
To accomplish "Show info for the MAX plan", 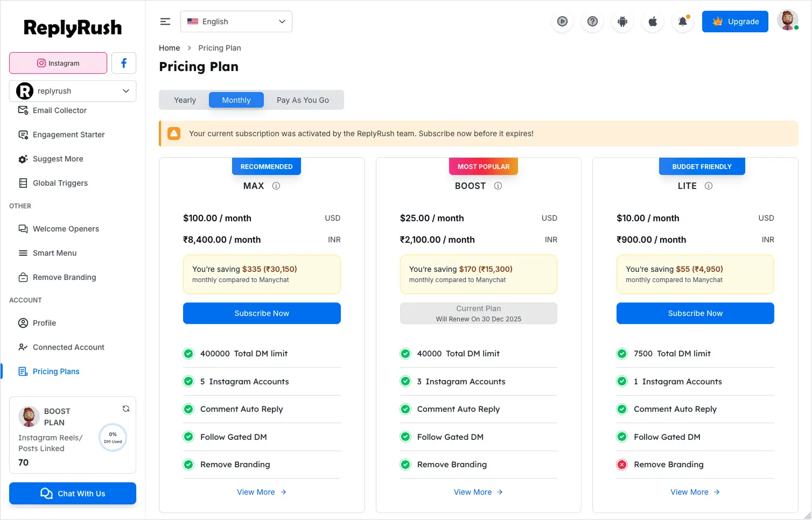I will click(x=276, y=186).
